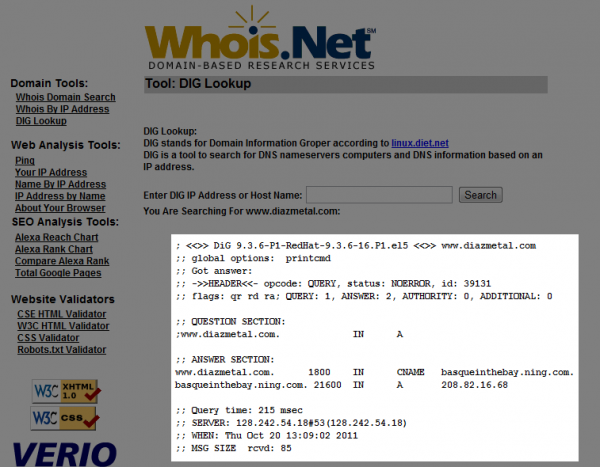Open Alexa Rank Chart link
Screen dimensions: 600x467
point(54,249)
